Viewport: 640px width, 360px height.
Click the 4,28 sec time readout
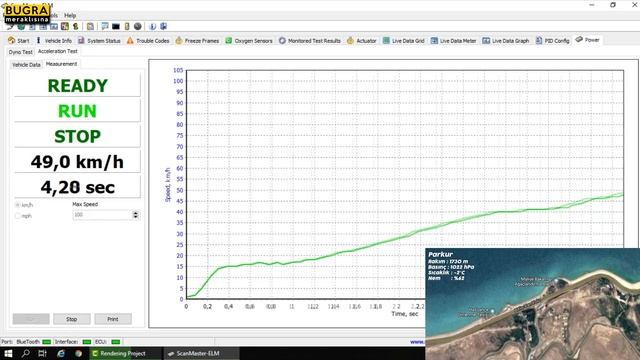pos(78,187)
